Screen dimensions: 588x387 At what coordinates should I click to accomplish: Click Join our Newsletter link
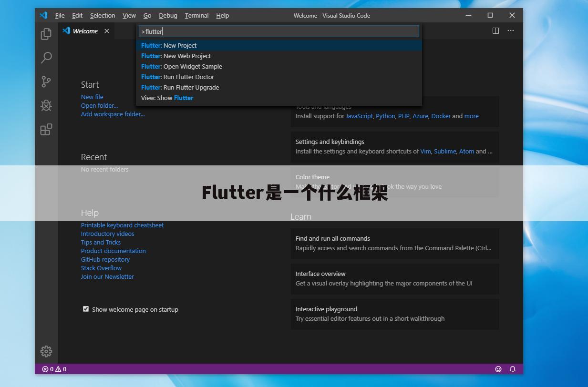107,276
